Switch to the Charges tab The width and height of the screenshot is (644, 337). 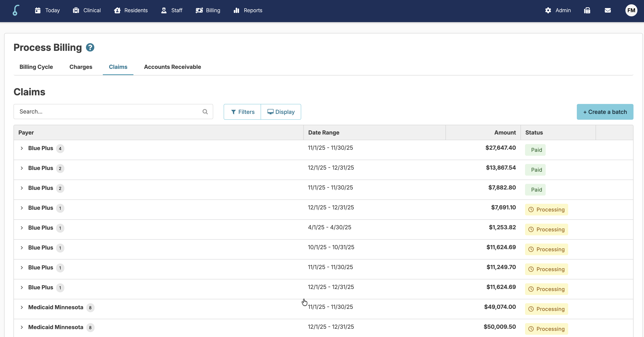(81, 67)
